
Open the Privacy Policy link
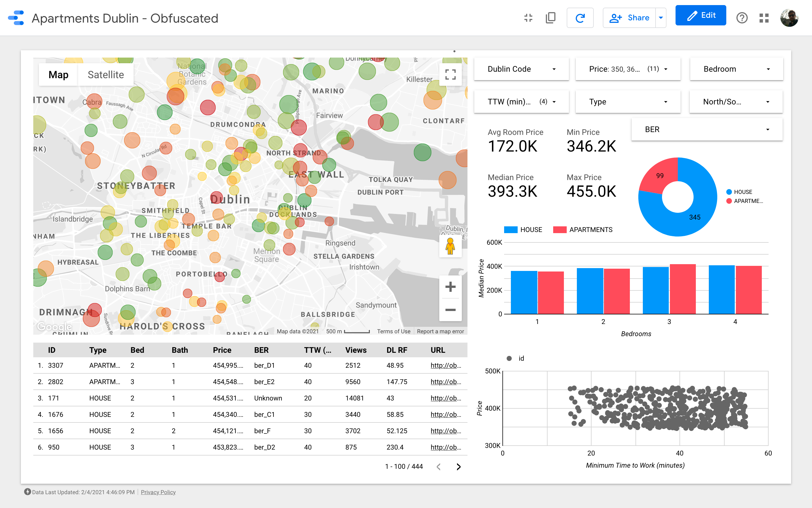pyautogui.click(x=158, y=492)
